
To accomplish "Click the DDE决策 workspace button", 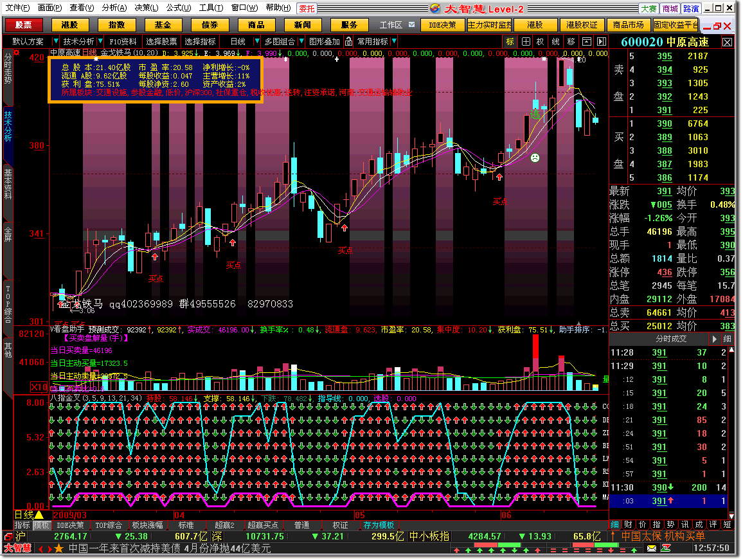I will (x=442, y=24).
